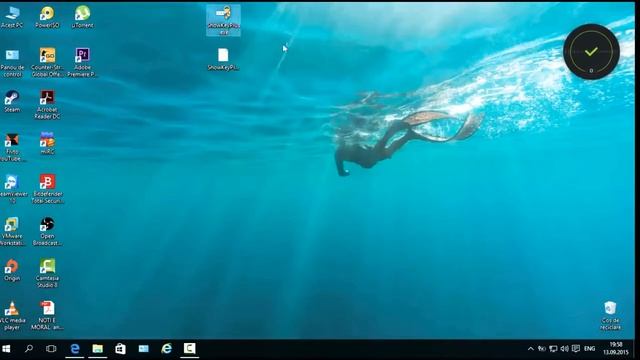Open Task View on the taskbar
This screenshot has width=640, height=360.
click(x=51, y=349)
